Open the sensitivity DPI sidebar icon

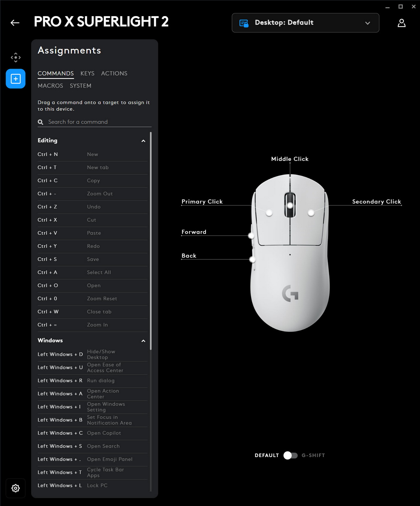click(15, 57)
